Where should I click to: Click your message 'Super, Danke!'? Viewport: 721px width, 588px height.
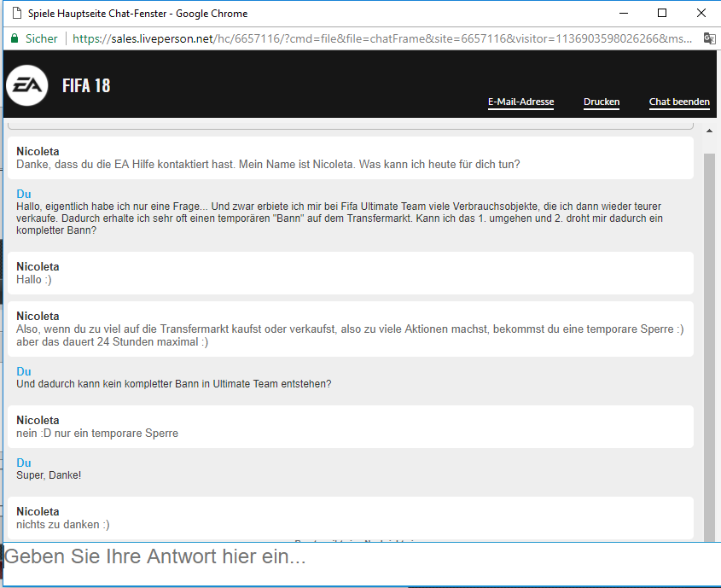pyautogui.click(x=49, y=474)
